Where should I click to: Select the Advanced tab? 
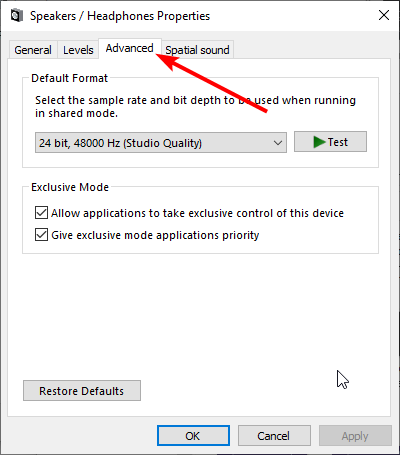[130, 48]
